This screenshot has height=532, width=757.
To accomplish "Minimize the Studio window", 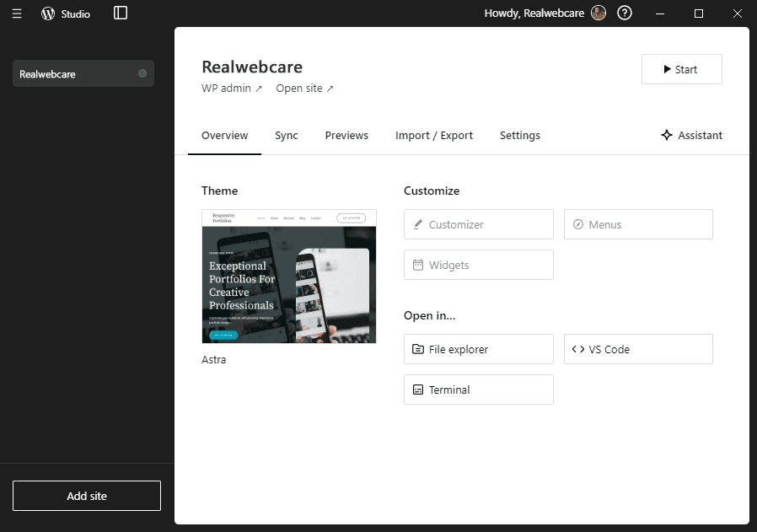I will (x=660, y=13).
